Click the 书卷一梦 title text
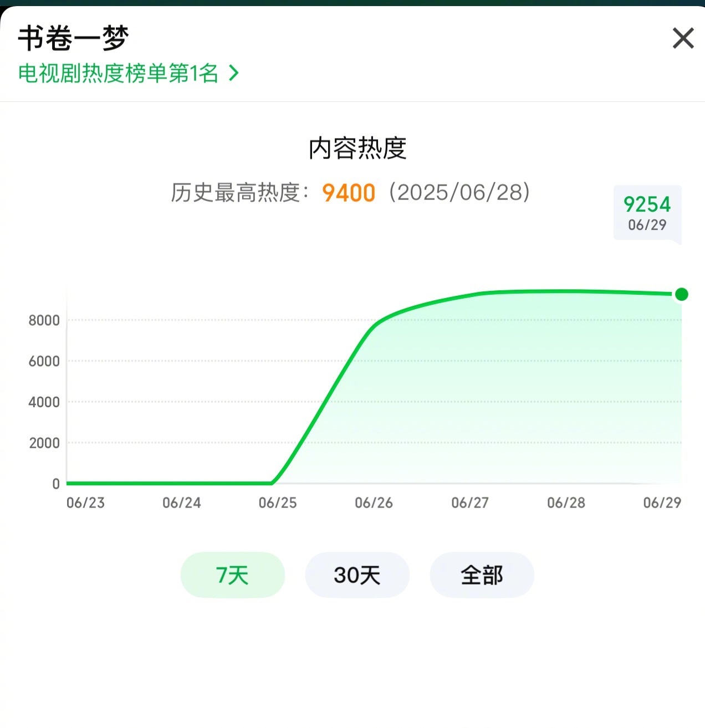 (x=73, y=38)
